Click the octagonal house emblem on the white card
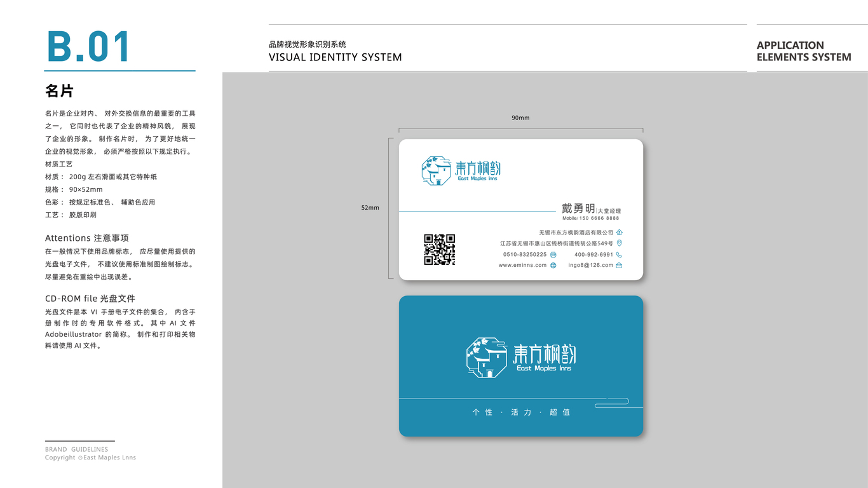868x488 pixels. click(x=437, y=170)
